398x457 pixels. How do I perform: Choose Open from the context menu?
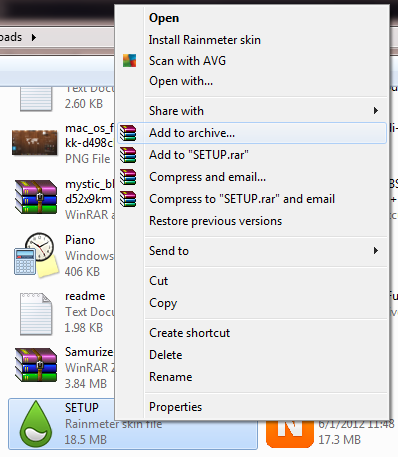(252, 18)
